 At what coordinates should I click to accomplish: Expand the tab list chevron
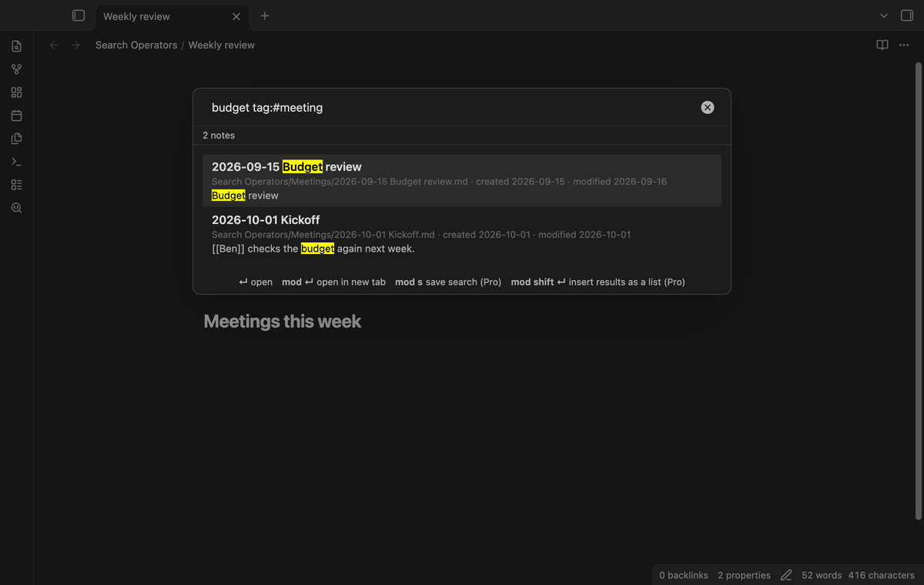tap(883, 15)
